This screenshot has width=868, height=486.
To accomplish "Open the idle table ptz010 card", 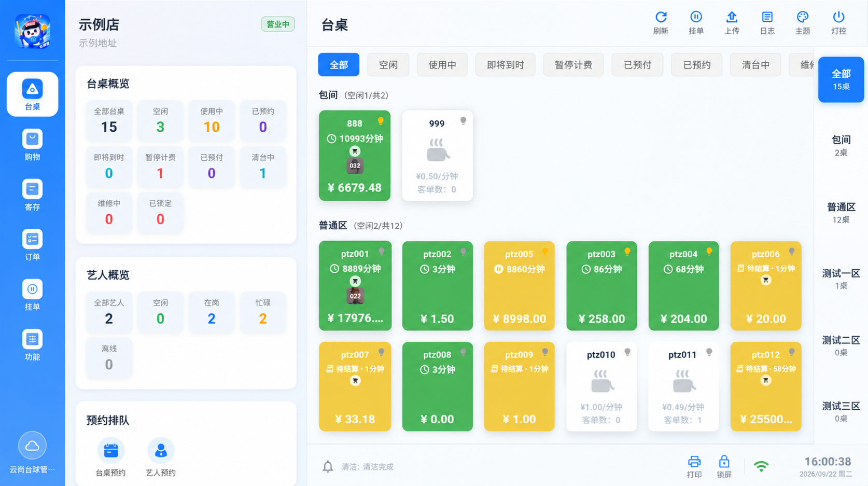I will point(601,386).
